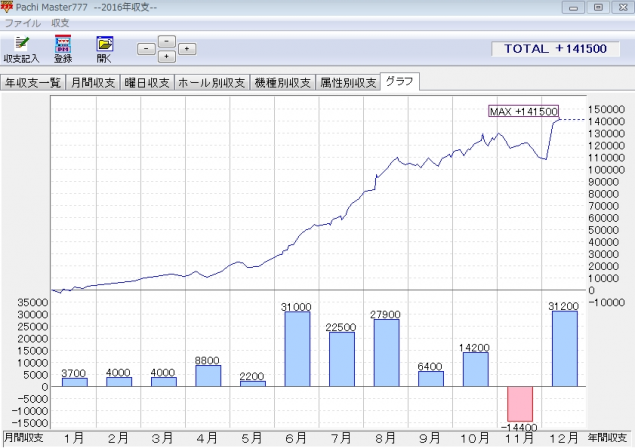Click the 12月 month label

[x=564, y=438]
